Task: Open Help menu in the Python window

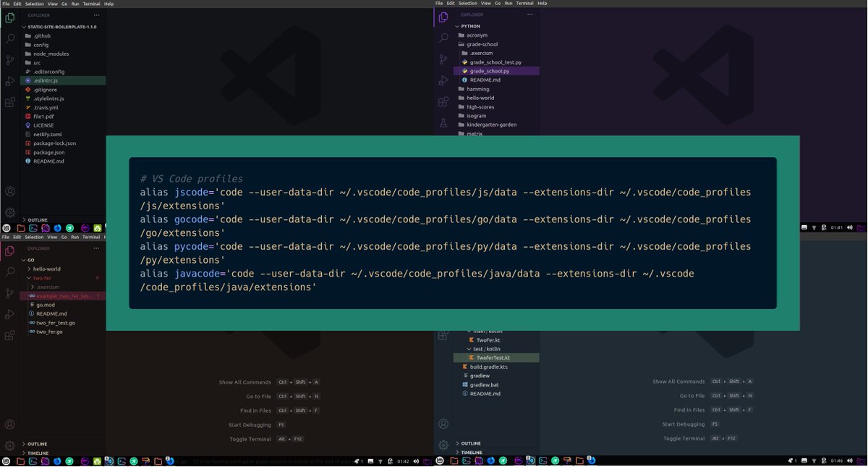Action: pos(542,4)
